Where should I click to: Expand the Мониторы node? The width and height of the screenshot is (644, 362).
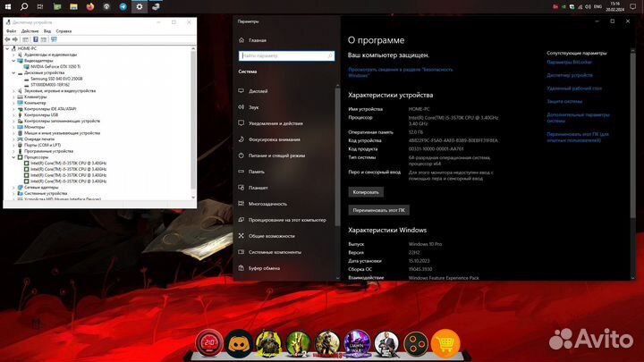pos(13,127)
